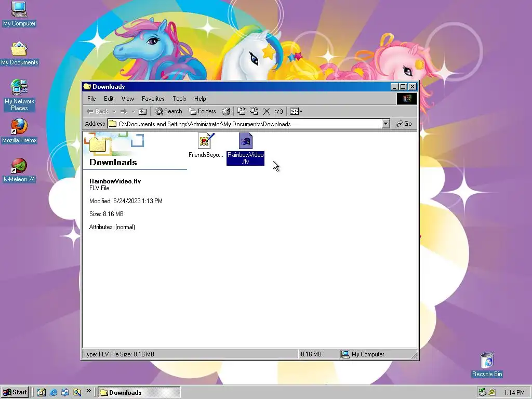
Task: Open the History pane icon
Action: pyautogui.click(x=226, y=111)
